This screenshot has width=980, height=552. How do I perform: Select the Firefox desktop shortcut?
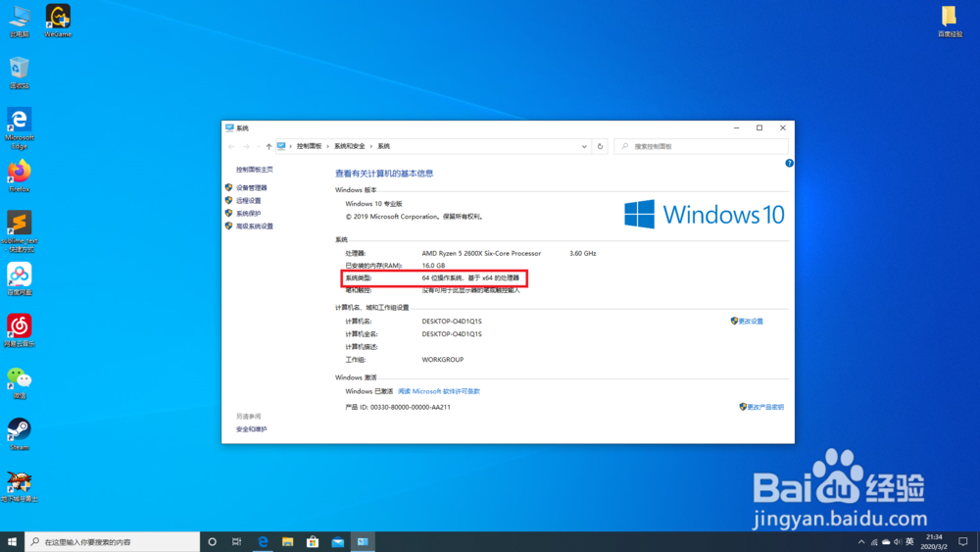(x=20, y=176)
